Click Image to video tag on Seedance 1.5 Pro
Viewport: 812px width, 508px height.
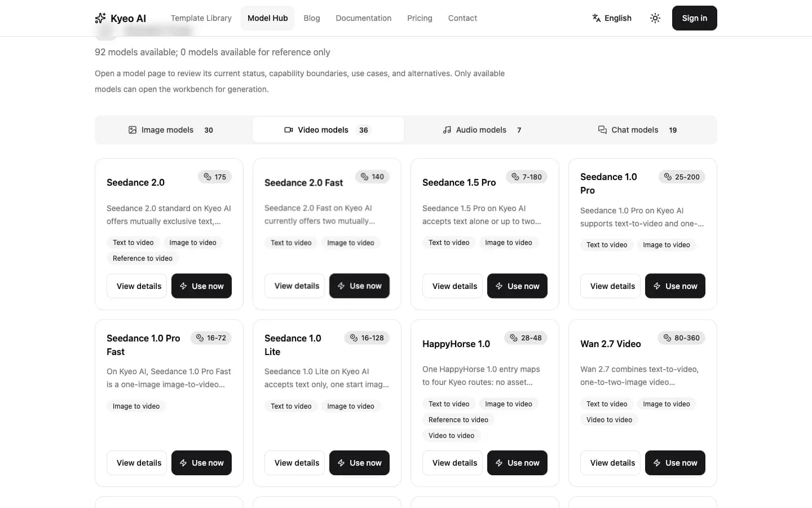[509, 243]
